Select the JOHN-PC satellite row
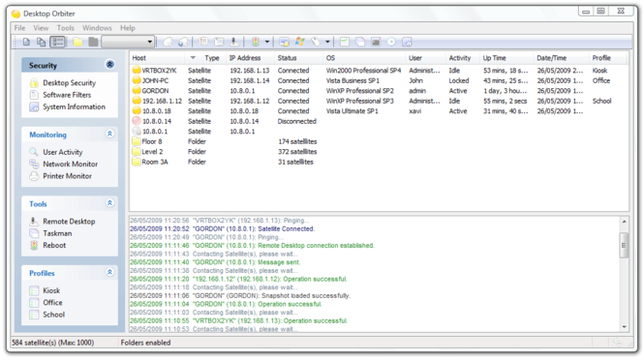 [379, 81]
